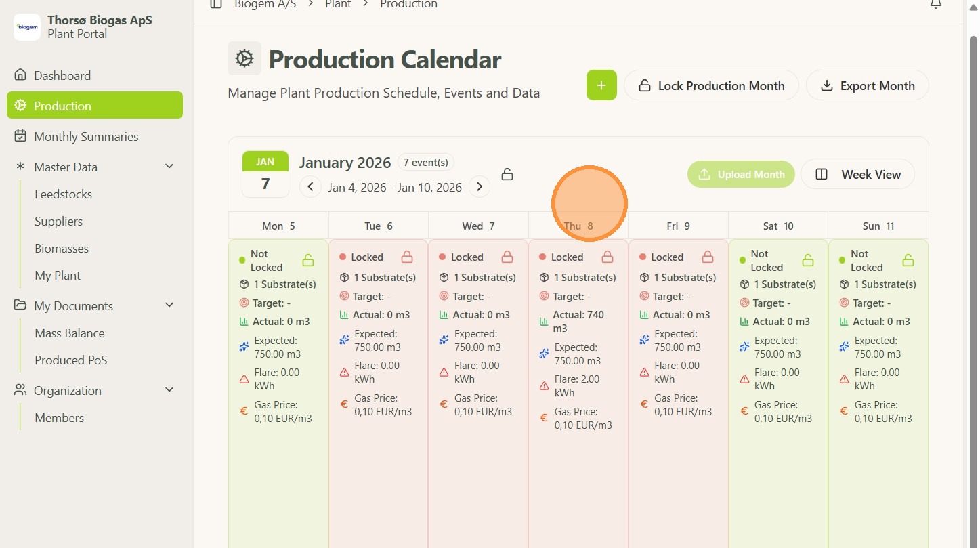Go to next week arrow
This screenshot has width=980, height=548.
pos(480,186)
